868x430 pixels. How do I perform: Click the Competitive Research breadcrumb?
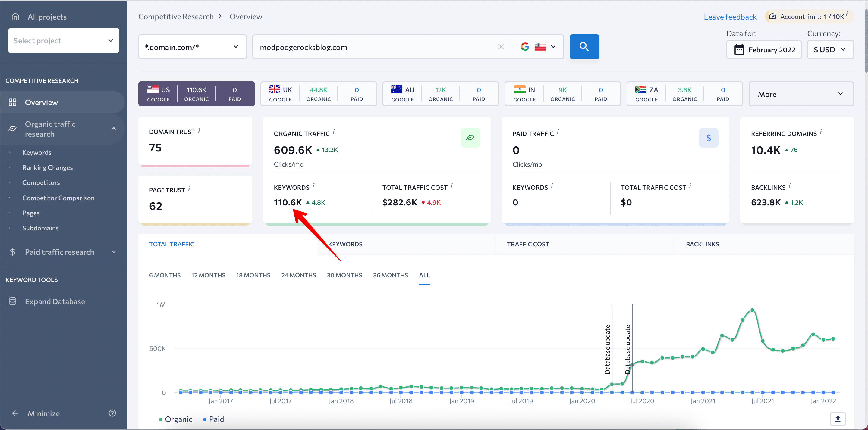tap(176, 17)
